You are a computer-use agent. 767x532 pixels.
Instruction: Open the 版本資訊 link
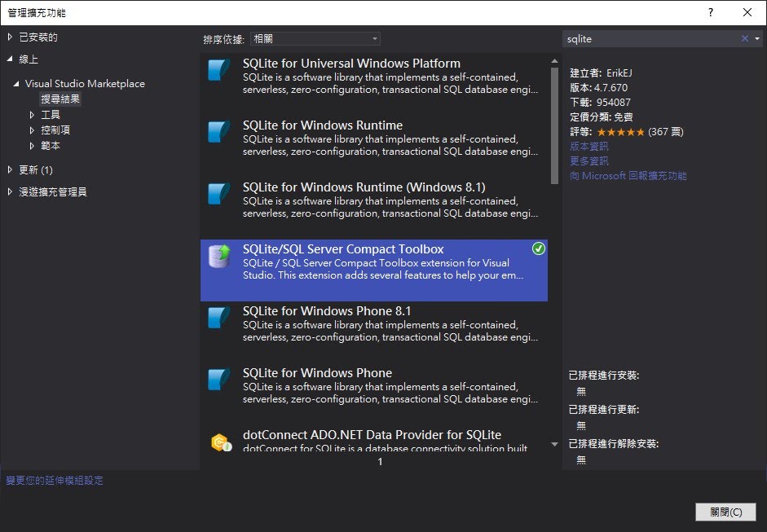click(x=588, y=146)
